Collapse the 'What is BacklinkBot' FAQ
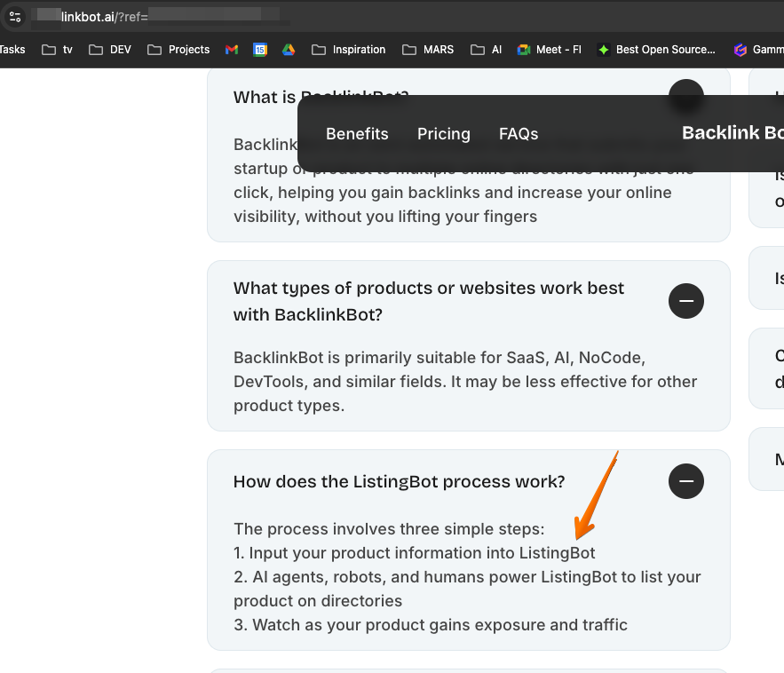 click(x=686, y=88)
